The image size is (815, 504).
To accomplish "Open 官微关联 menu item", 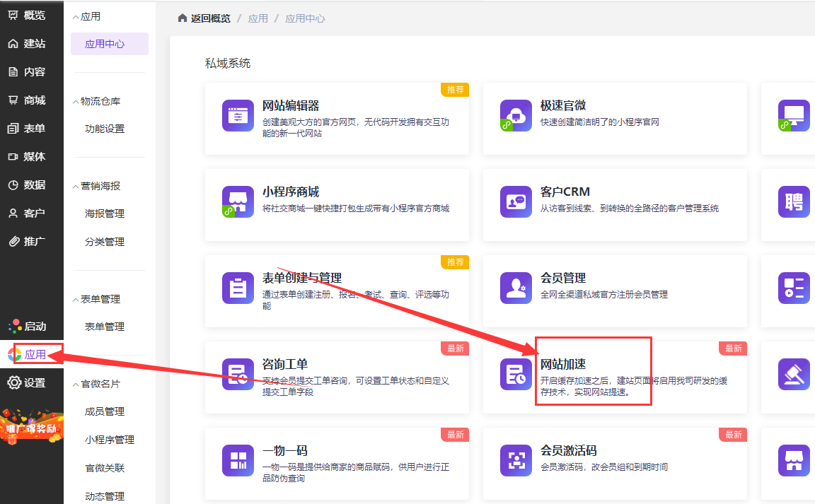I will coord(105,468).
